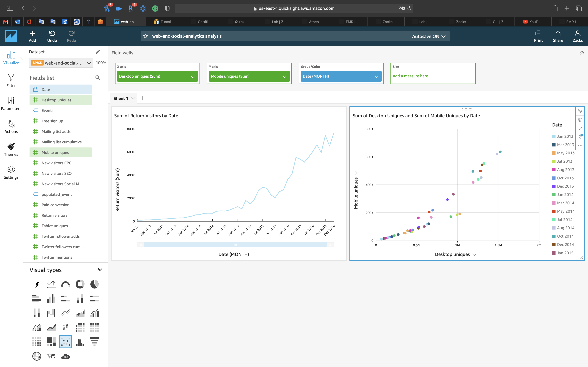The height and width of the screenshot is (367, 588).
Task: Choose the gauge chart visual type
Action: (x=66, y=284)
